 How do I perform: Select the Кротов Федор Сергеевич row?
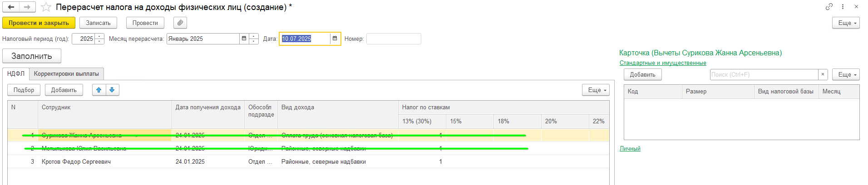click(x=308, y=161)
